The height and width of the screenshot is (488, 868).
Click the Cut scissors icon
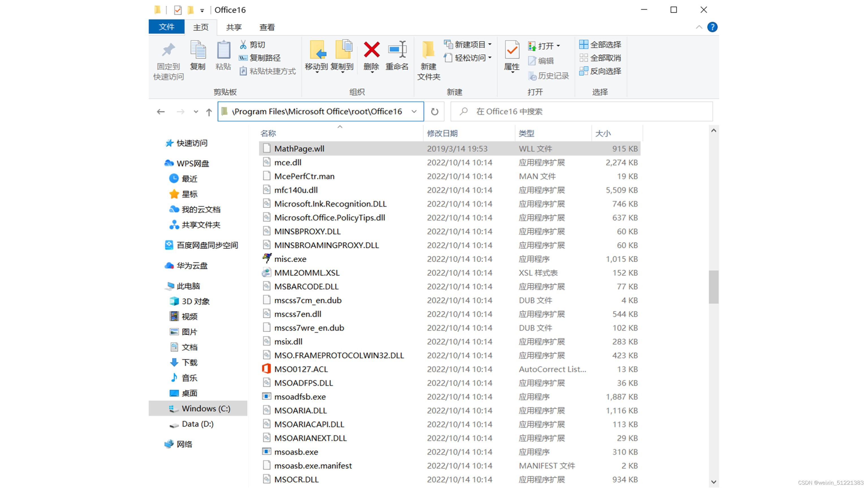(x=243, y=44)
